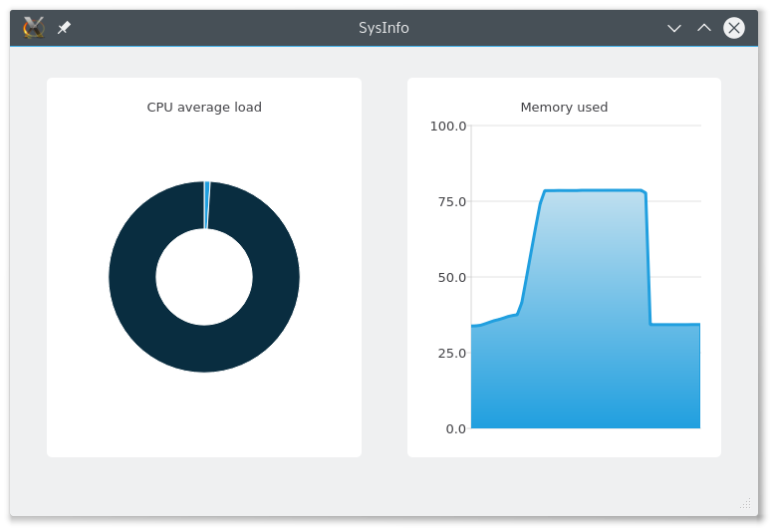
Task: Click the "CPU average load" chart title
Action: pyautogui.click(x=204, y=108)
